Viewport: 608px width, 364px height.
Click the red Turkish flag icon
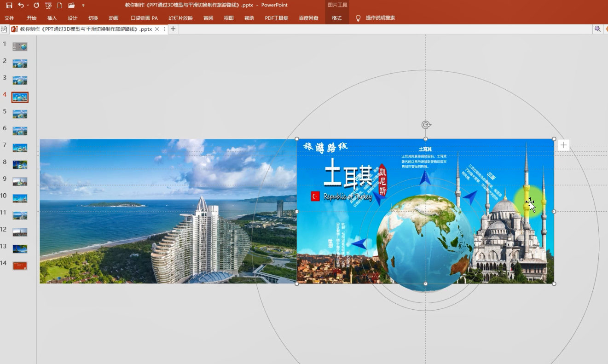(x=315, y=196)
